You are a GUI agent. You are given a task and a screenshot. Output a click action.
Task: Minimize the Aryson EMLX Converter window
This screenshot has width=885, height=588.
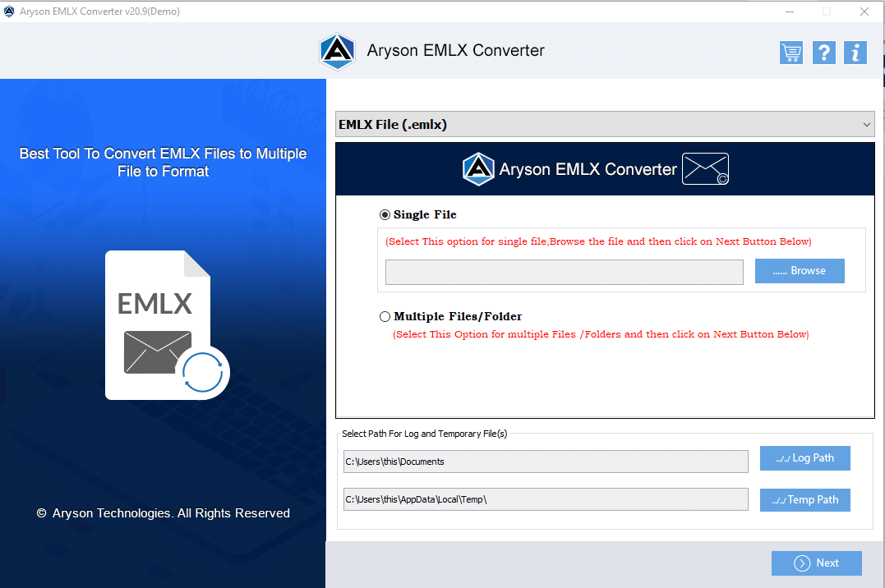[790, 11]
